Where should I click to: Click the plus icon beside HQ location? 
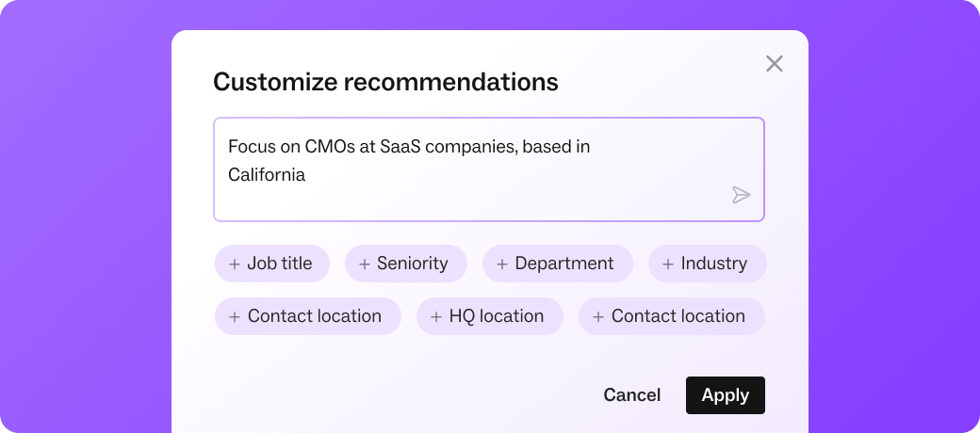436,317
